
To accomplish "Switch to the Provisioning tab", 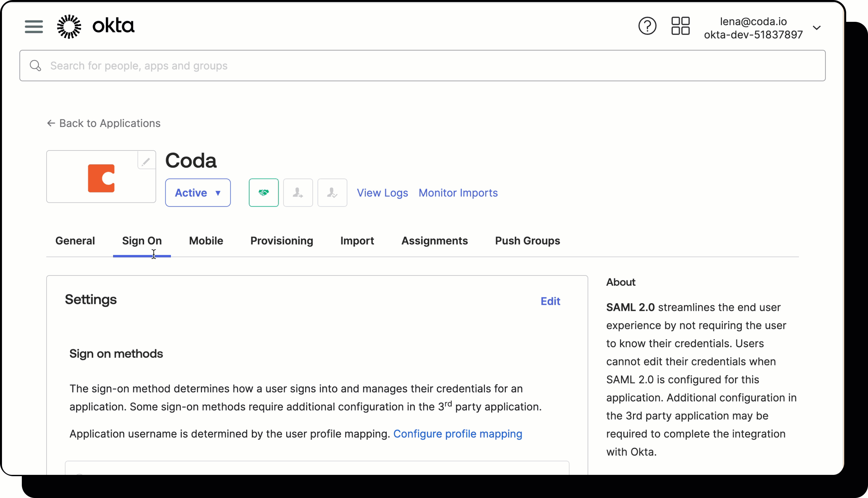I will 281,241.
